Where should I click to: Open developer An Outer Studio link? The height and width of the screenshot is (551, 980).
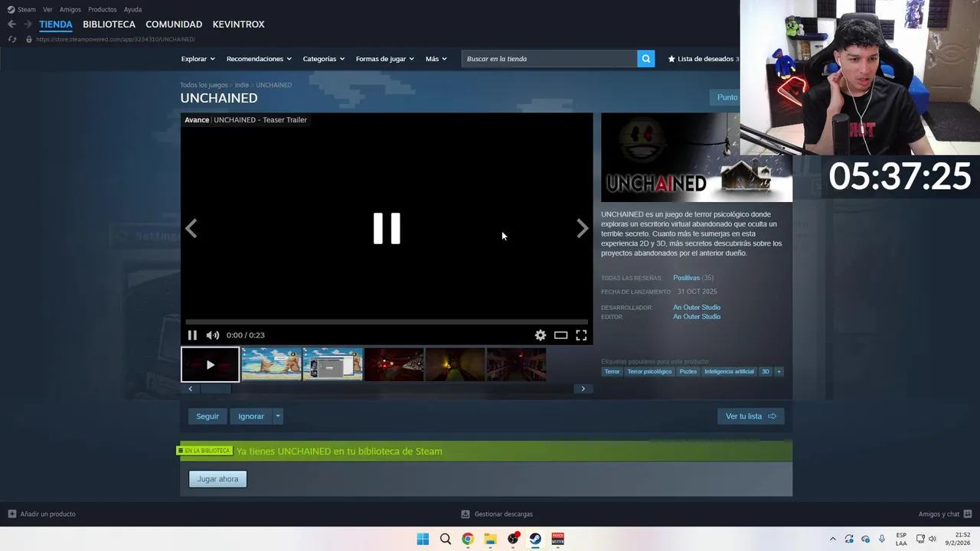[x=697, y=308]
